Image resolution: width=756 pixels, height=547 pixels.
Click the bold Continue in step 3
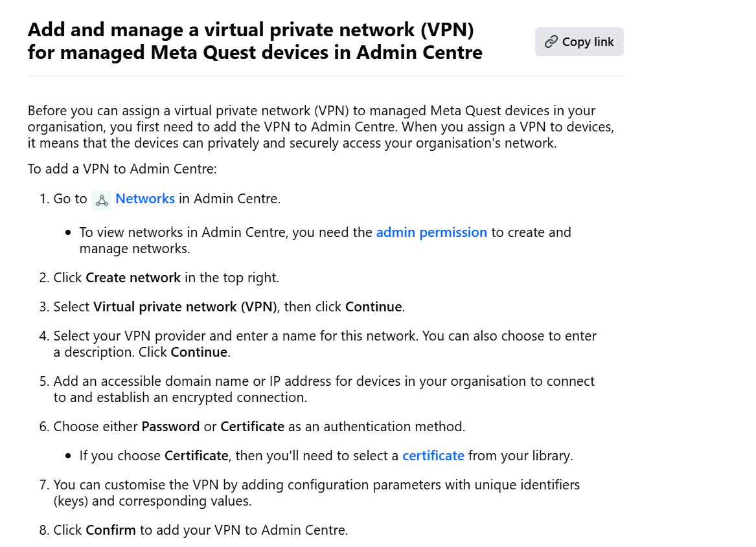tap(373, 307)
